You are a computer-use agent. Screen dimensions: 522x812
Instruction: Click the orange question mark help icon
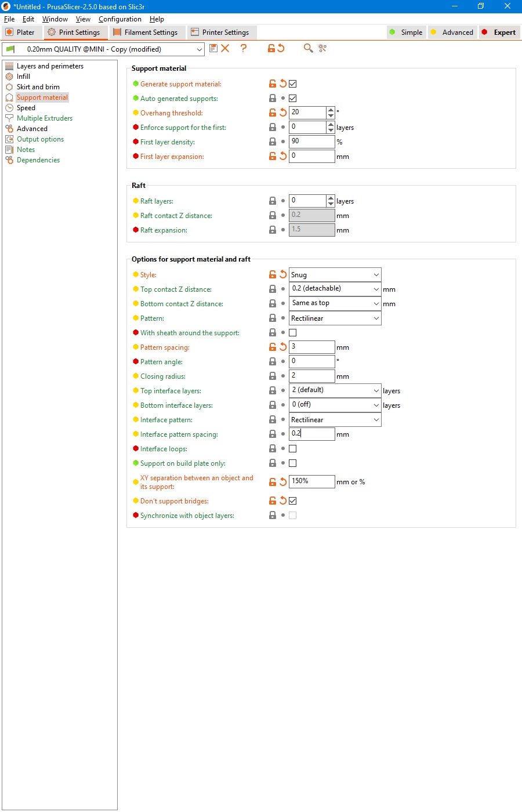pos(244,48)
